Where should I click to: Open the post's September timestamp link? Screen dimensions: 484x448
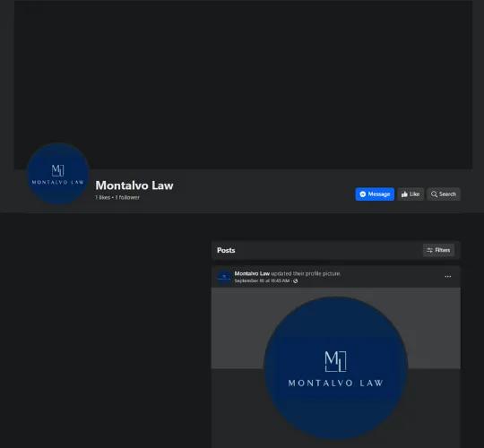pyautogui.click(x=262, y=280)
